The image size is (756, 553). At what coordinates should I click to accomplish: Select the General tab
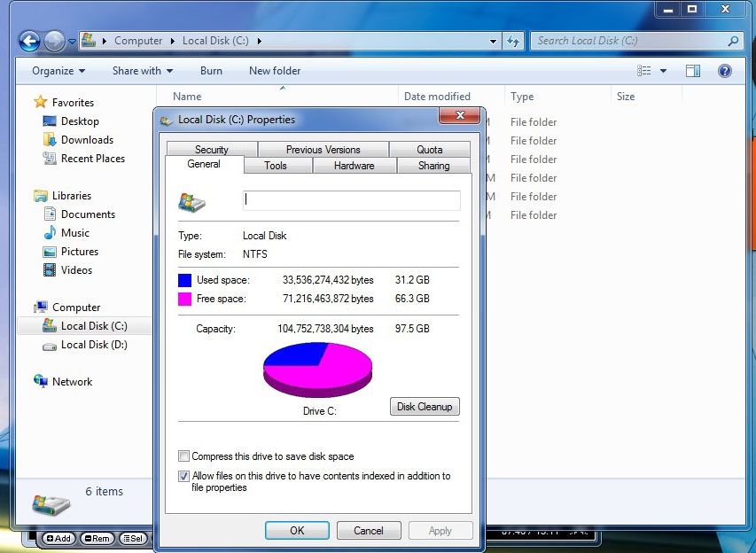(x=204, y=164)
